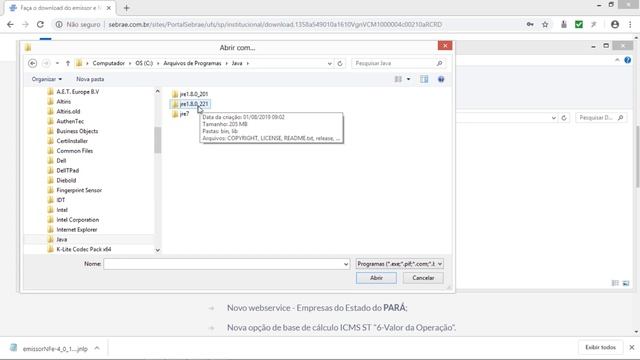Click the folder tree scroll up arrow
The width and height of the screenshot is (640, 360).
[x=158, y=91]
